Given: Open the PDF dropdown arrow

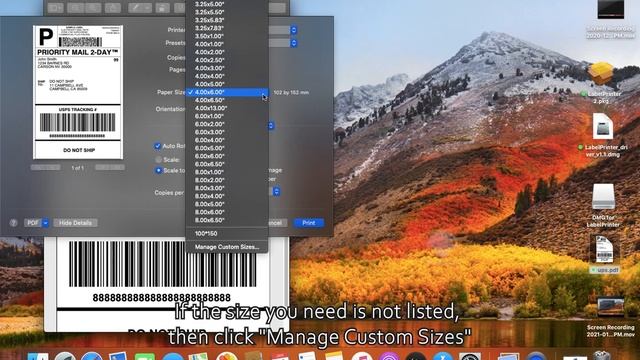Looking at the screenshot, I should pyautogui.click(x=45, y=223).
